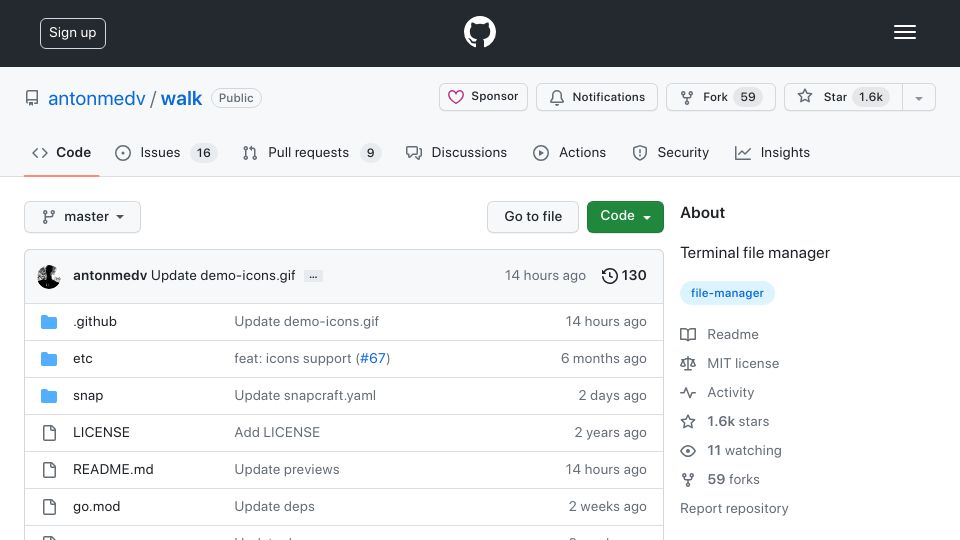
Task: Select the file-manager topic tag
Action: click(x=727, y=293)
